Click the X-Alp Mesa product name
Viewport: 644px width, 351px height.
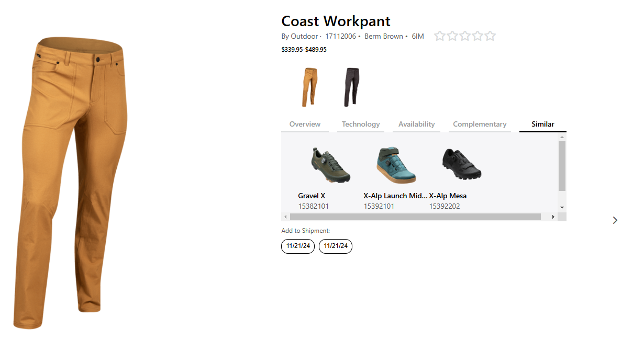click(x=448, y=196)
